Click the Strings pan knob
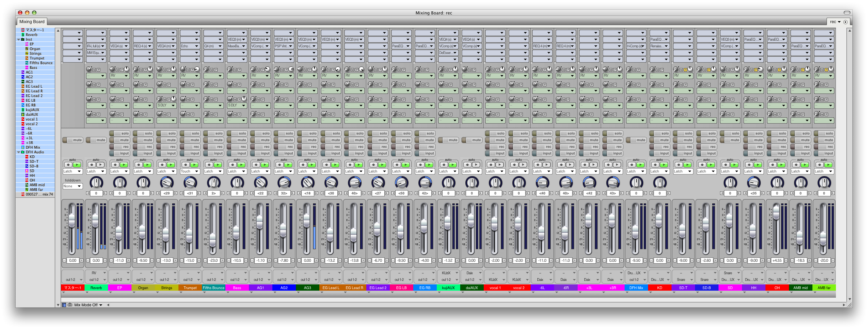Image resolution: width=868 pixels, height=329 pixels. (167, 182)
